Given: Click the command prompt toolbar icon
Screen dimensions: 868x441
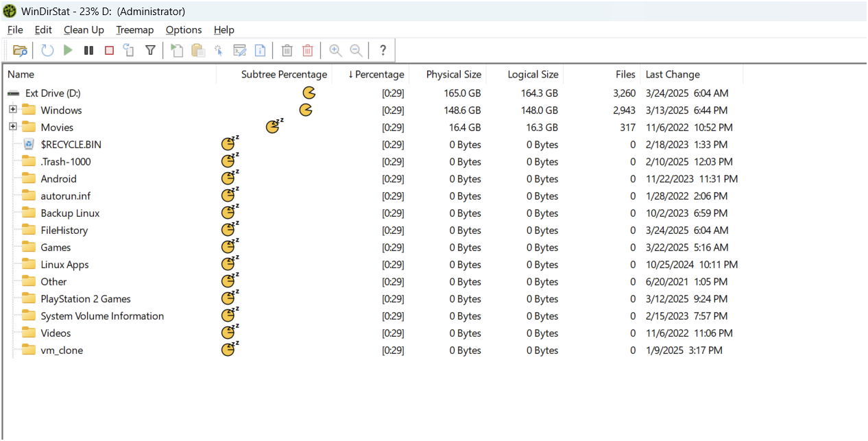Looking at the screenshot, I should 239,50.
